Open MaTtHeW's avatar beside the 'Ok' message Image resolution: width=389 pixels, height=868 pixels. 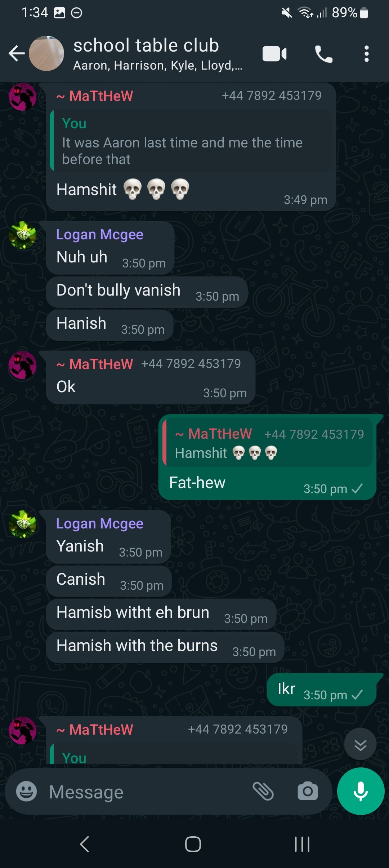pyautogui.click(x=23, y=365)
